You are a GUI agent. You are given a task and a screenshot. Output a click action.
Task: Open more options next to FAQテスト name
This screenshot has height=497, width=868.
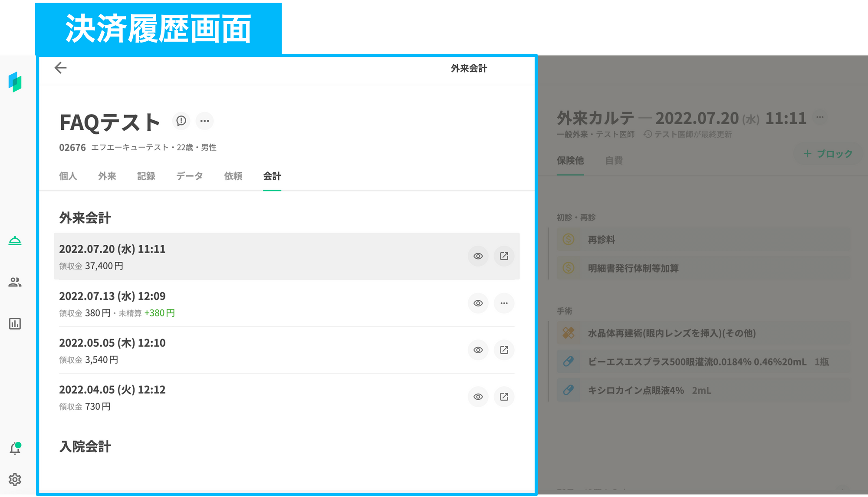pos(204,121)
